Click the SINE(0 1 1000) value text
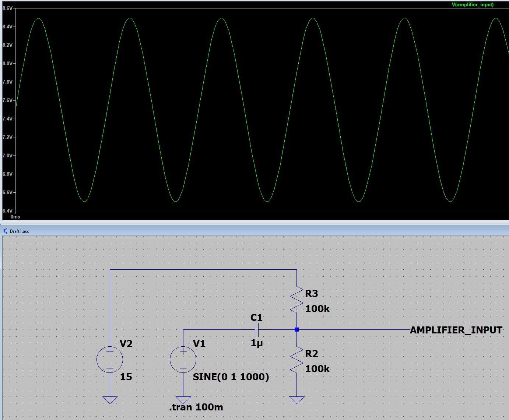Viewport: 509px width, 420px height. [x=231, y=377]
